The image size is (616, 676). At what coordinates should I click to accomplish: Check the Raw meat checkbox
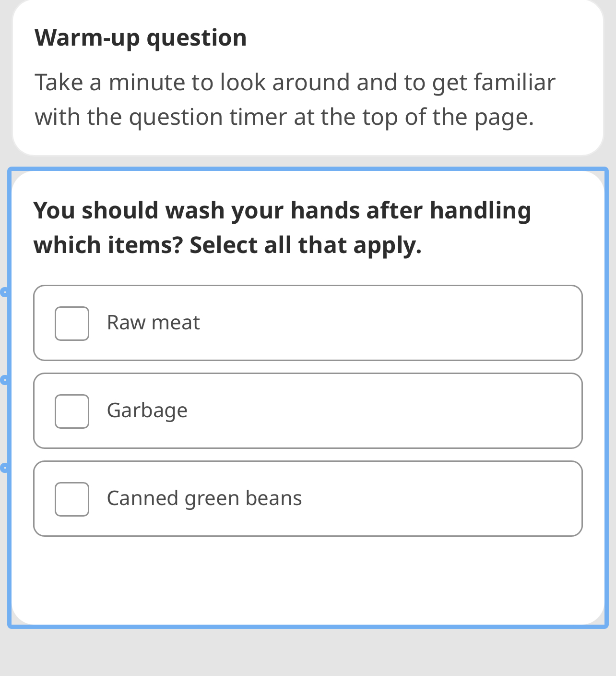point(72,324)
